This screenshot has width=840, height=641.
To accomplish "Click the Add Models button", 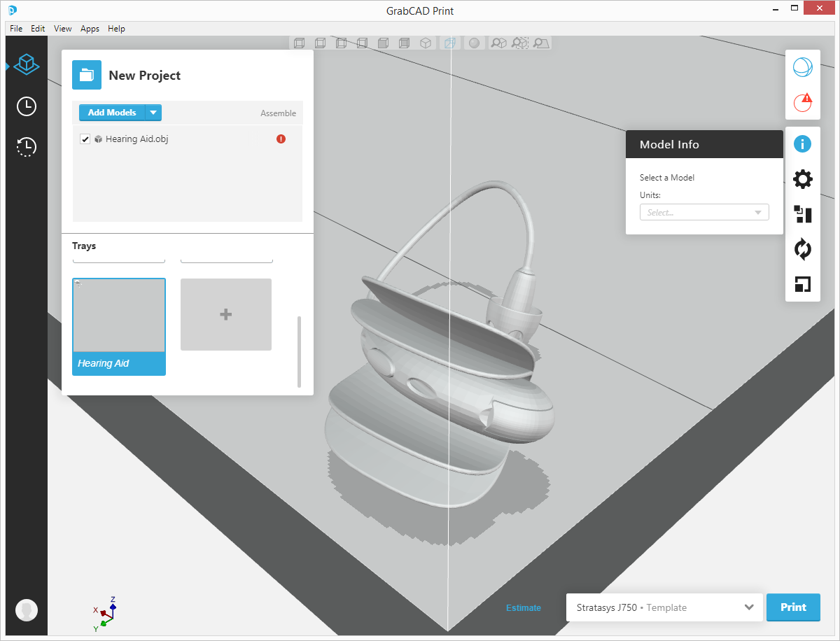I will (x=112, y=113).
